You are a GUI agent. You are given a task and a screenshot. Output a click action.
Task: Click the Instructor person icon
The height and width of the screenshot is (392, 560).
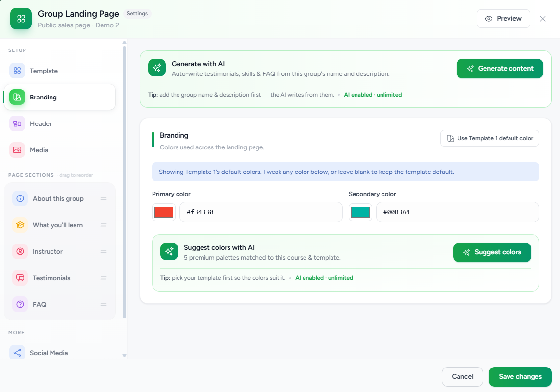[20, 251]
